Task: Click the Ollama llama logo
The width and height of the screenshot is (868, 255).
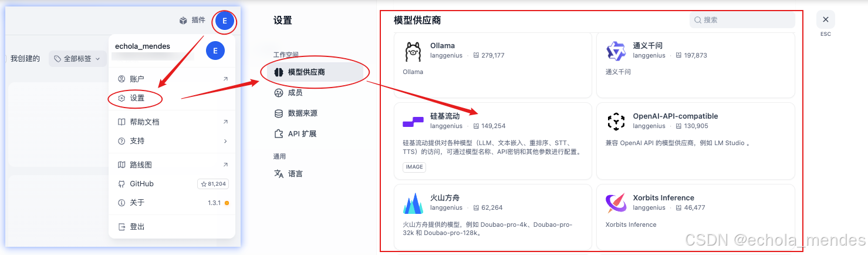Action: coord(413,51)
